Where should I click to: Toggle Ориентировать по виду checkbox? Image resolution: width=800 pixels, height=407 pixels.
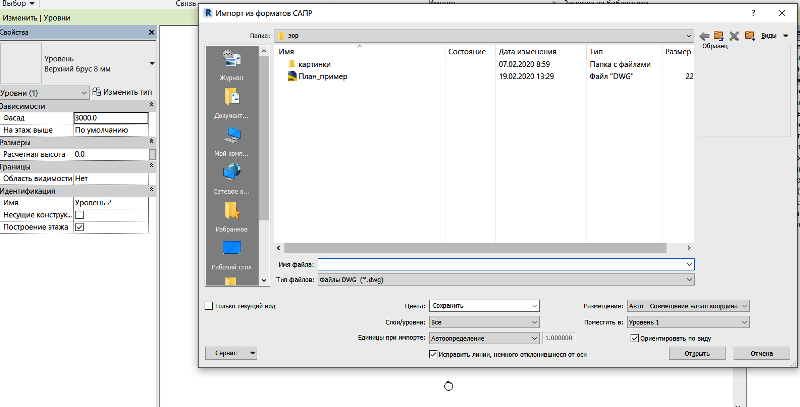click(x=635, y=338)
